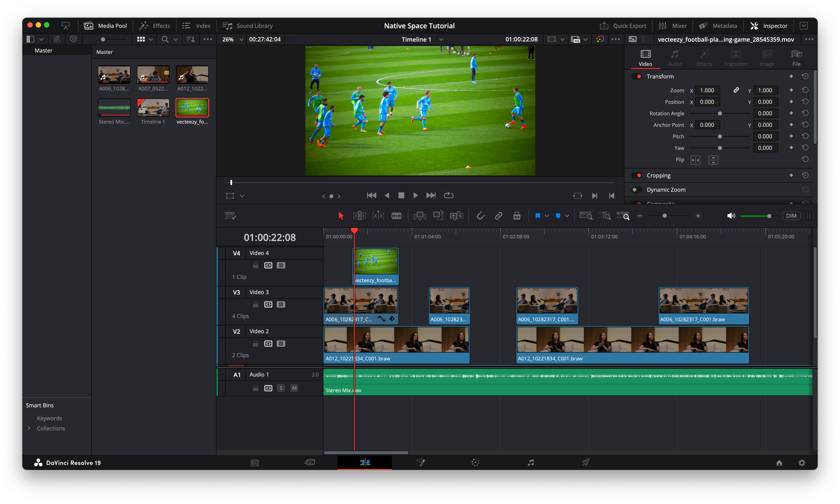Screen dimensions: 840x504
Task: Activate the Trim Edit Mode tool
Action: (359, 216)
